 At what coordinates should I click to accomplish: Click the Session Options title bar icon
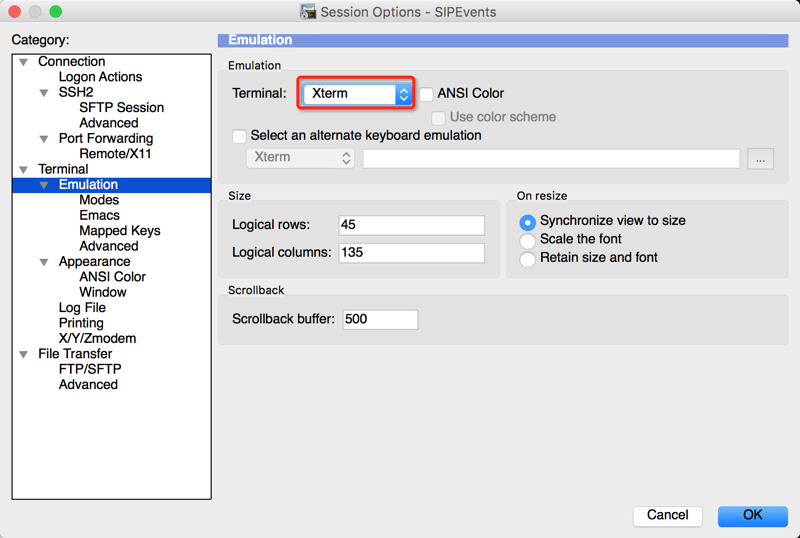(x=309, y=12)
